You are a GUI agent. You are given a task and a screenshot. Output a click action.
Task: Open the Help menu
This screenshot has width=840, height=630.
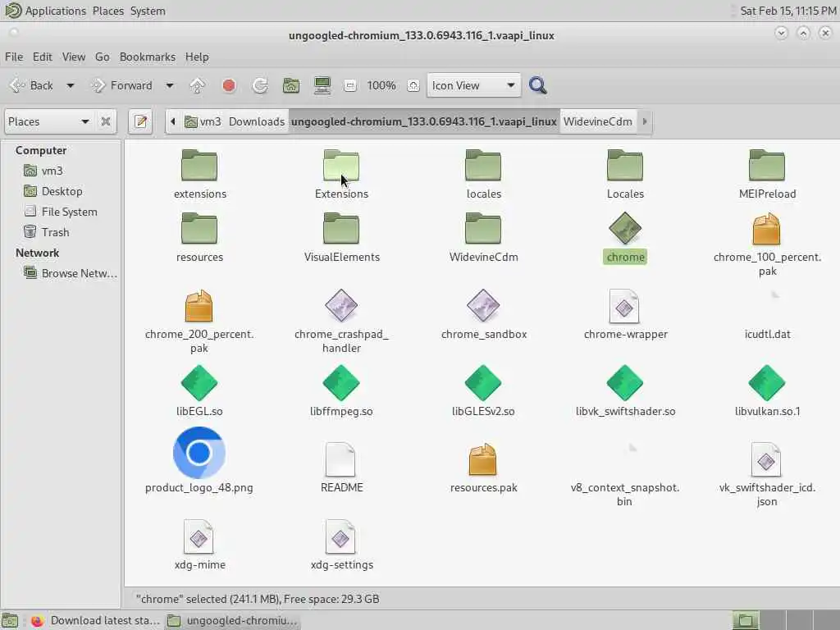coord(197,57)
